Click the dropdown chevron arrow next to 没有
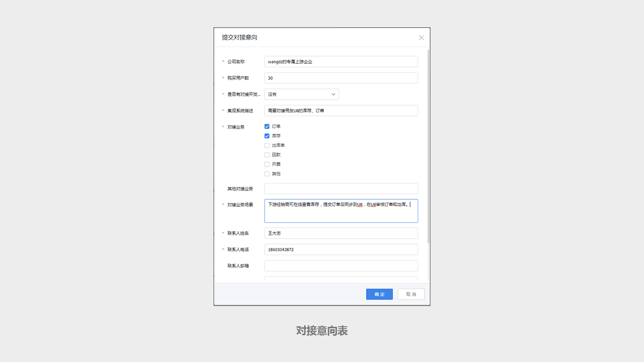The image size is (644, 362). click(x=333, y=94)
